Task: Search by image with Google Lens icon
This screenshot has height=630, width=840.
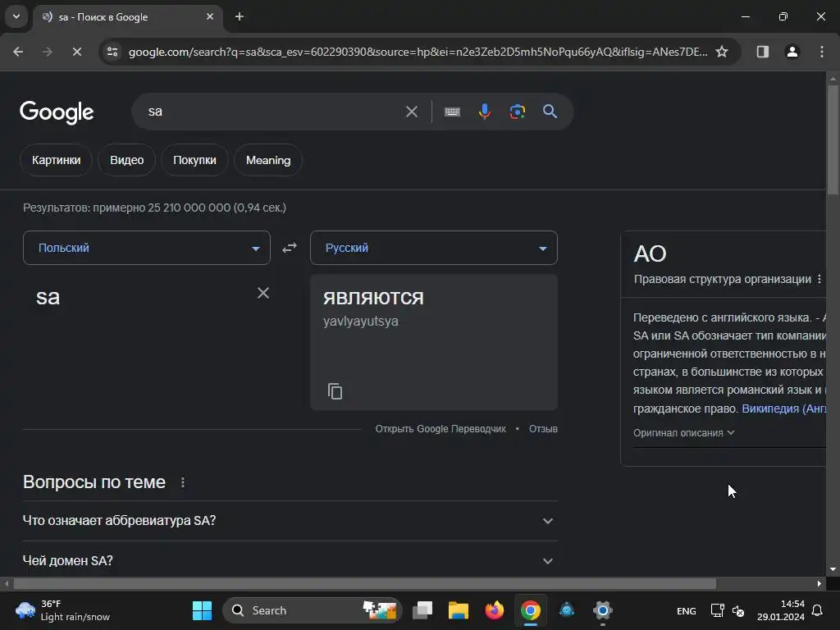Action: pos(517,112)
